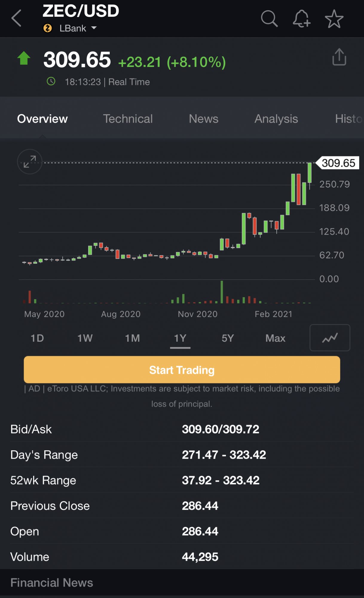364x598 pixels.
Task: Open the LBank exchange dropdown
Action: coord(78,28)
